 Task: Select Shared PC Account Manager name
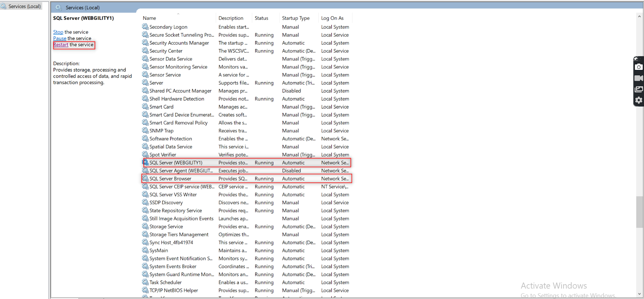click(180, 91)
